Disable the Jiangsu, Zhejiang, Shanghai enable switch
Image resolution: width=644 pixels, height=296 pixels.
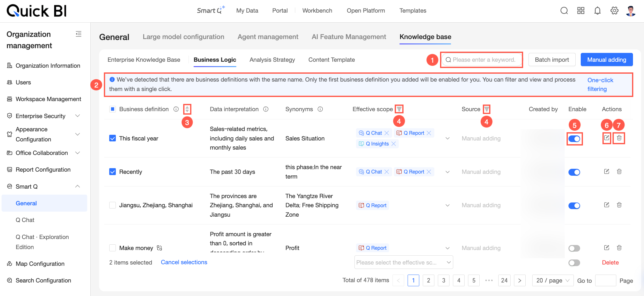pos(574,206)
